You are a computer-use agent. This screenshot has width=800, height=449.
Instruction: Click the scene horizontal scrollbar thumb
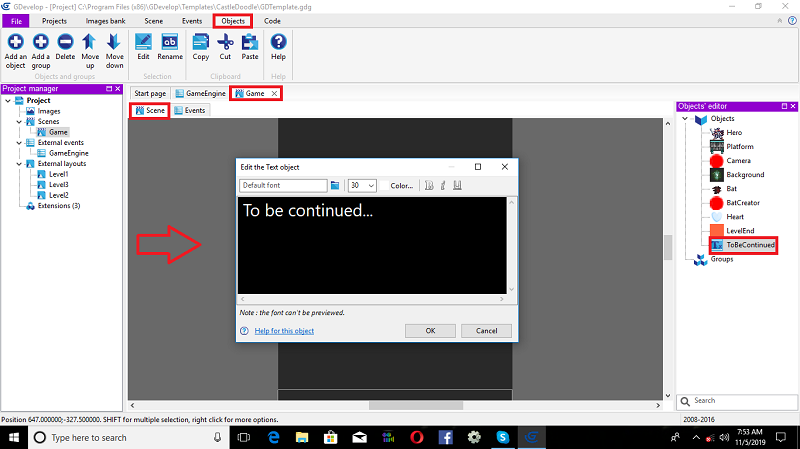tap(416, 406)
